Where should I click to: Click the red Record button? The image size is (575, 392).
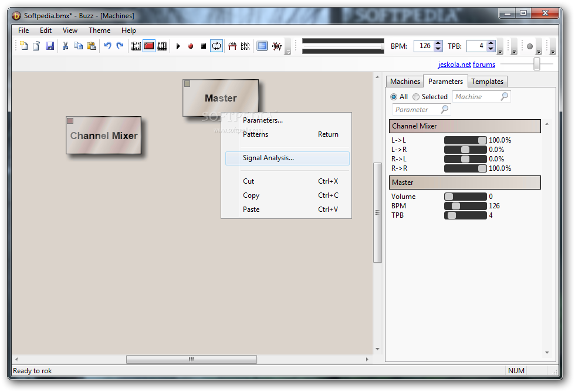pos(191,46)
